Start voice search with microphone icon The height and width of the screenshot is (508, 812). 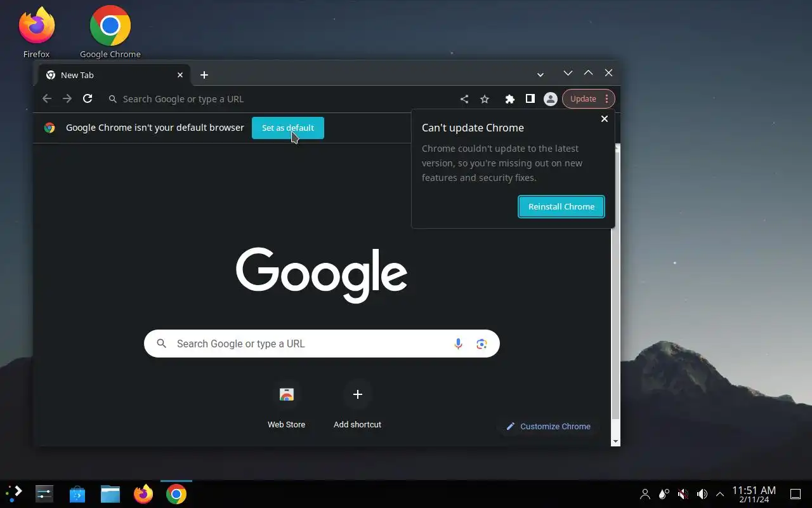tap(458, 344)
